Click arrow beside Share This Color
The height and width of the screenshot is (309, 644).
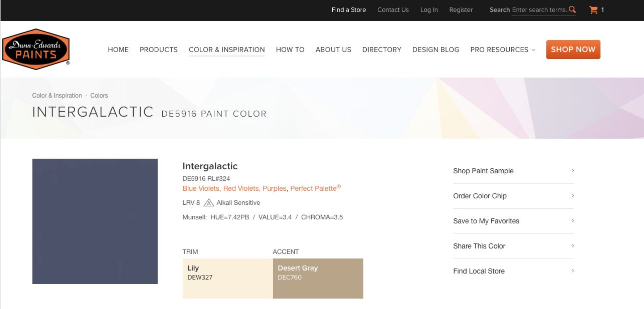572,246
